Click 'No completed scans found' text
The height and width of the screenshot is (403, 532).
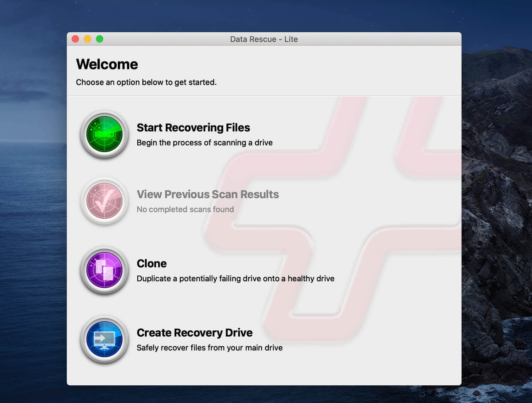[185, 209]
